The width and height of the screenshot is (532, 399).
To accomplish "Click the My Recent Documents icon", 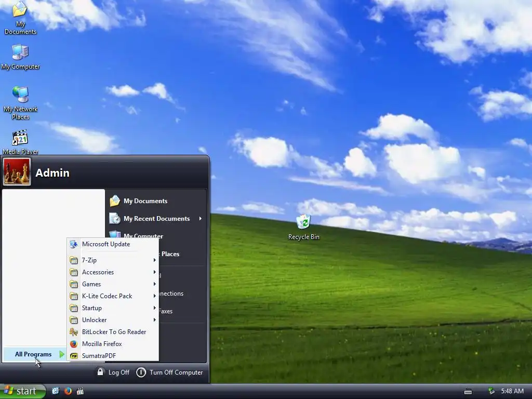I will [x=115, y=219].
